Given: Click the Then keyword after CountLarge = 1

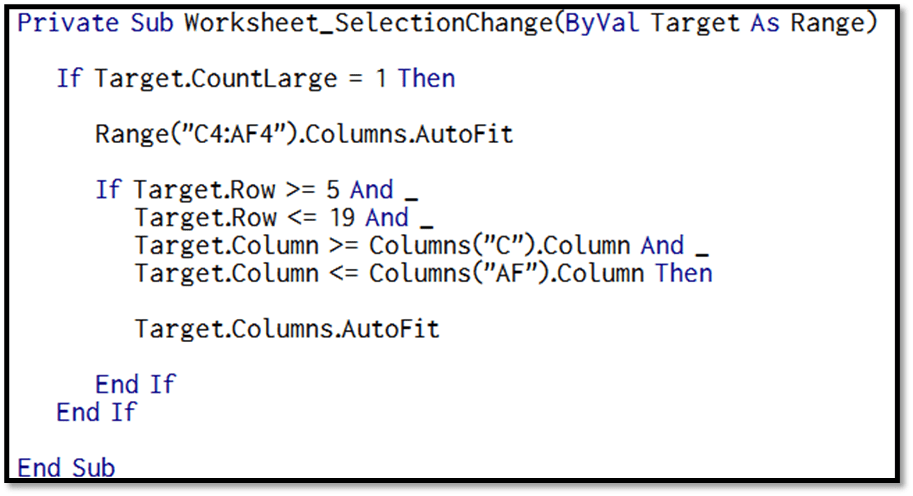Looking at the screenshot, I should 426,78.
